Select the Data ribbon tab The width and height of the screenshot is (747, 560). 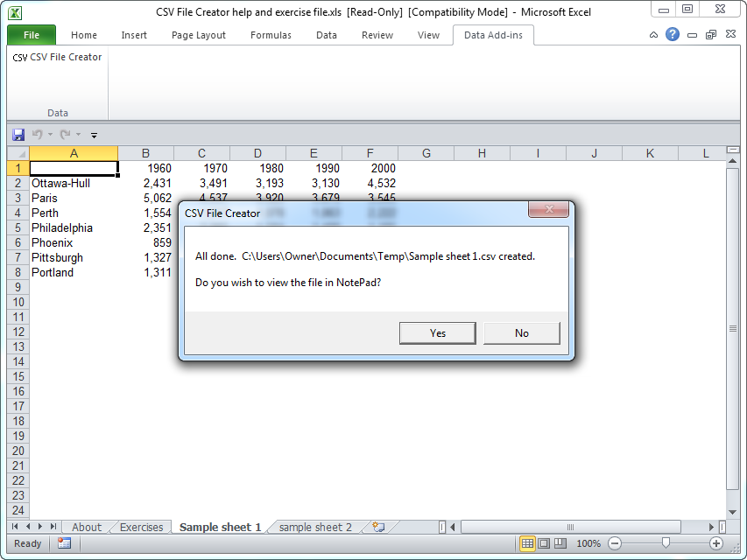click(x=327, y=35)
